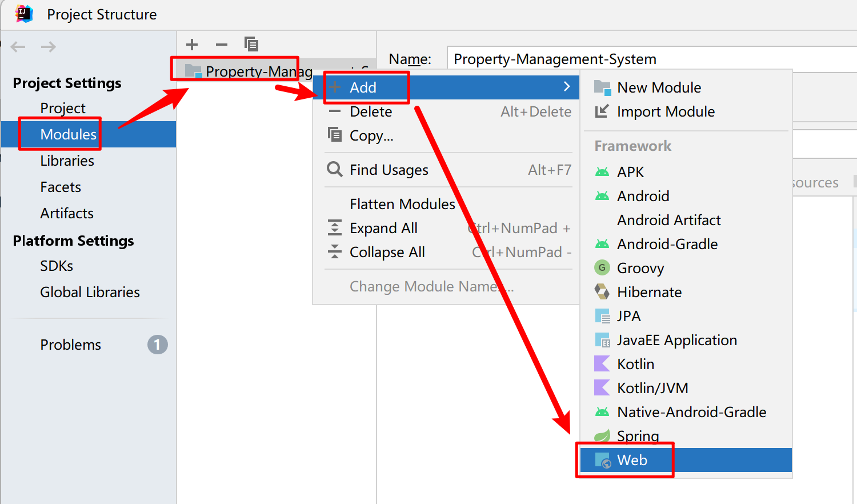
Task: Add the JPA framework
Action: tap(686, 316)
